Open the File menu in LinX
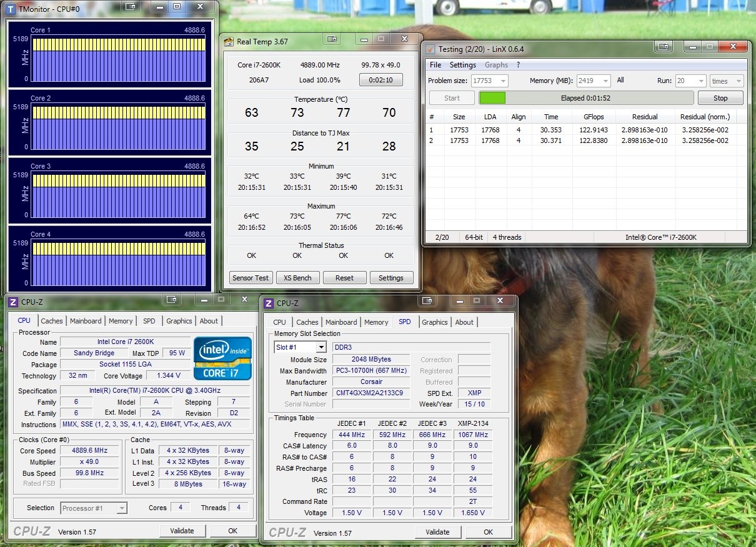756x547 pixels. [x=435, y=65]
